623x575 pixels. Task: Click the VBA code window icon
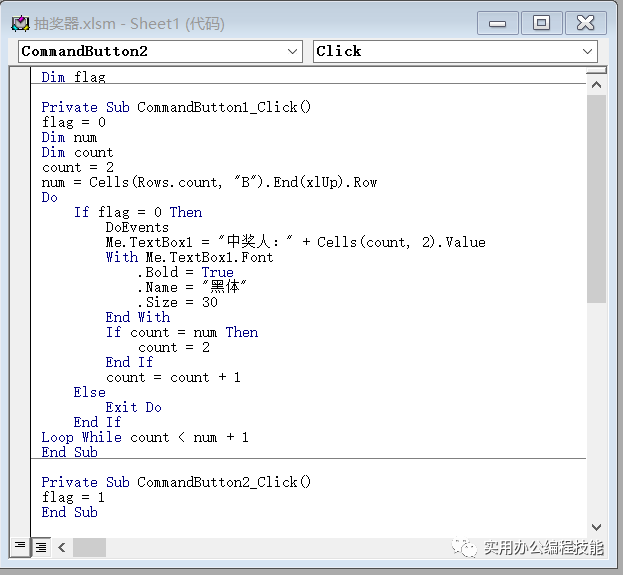(20, 23)
